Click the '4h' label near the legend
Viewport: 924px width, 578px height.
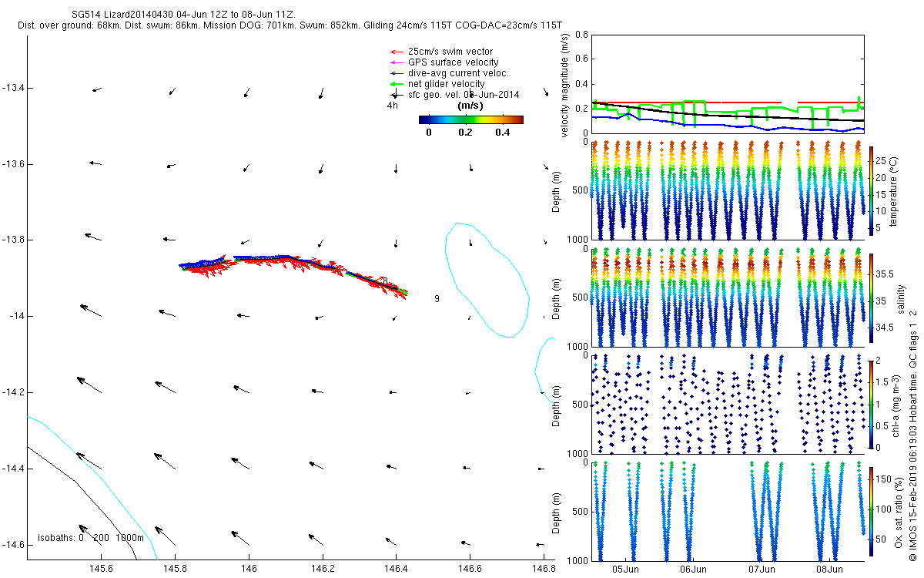393,106
